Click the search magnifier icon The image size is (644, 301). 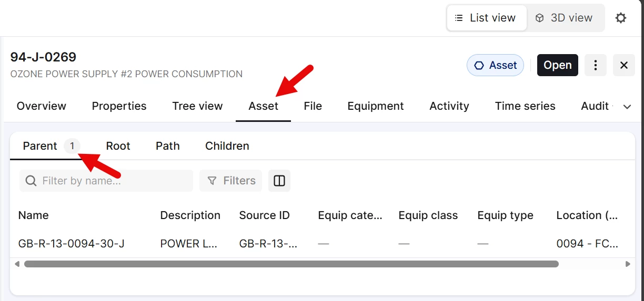pos(32,181)
